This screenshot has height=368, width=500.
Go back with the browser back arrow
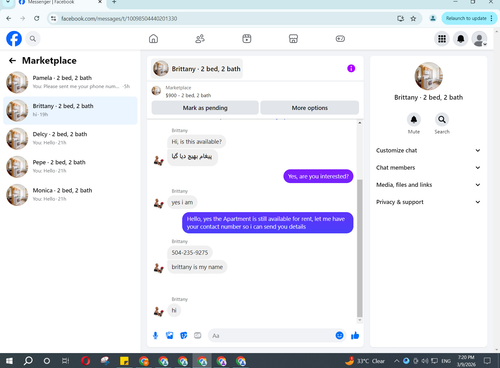pos(9,19)
